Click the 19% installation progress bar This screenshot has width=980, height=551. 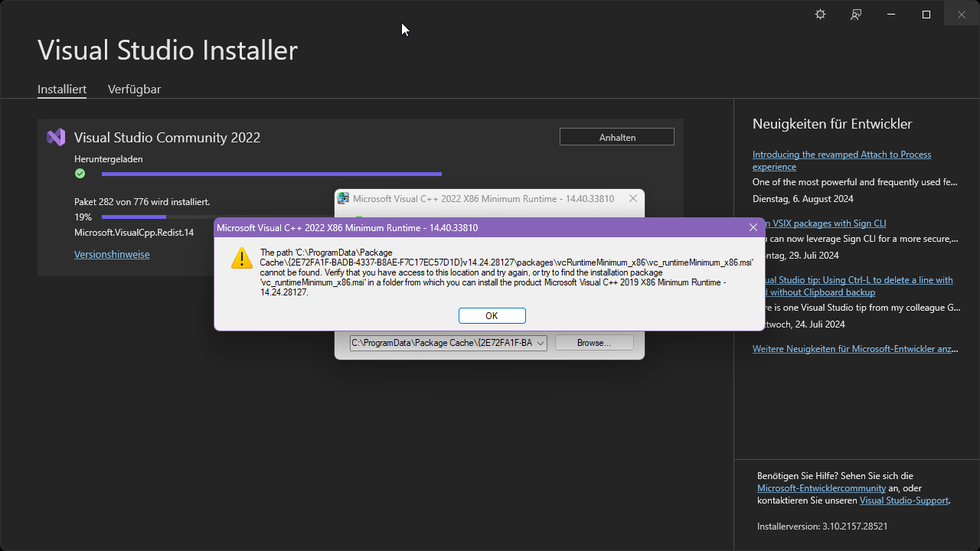157,217
